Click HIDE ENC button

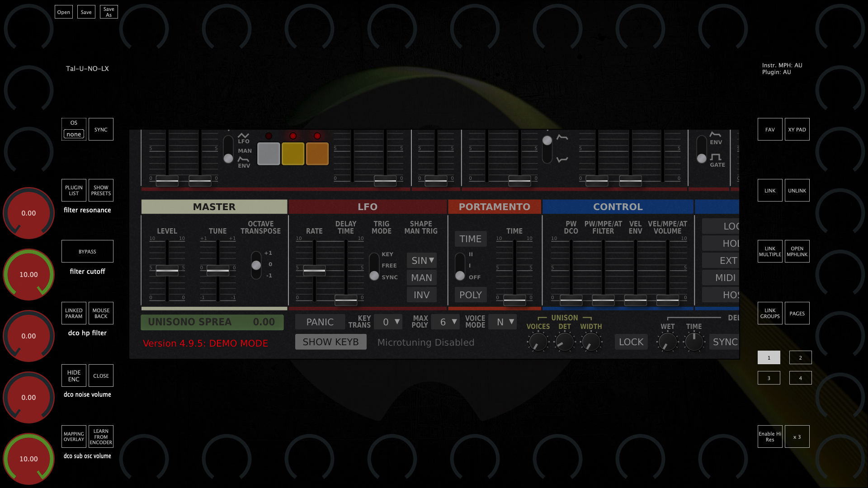coord(74,376)
